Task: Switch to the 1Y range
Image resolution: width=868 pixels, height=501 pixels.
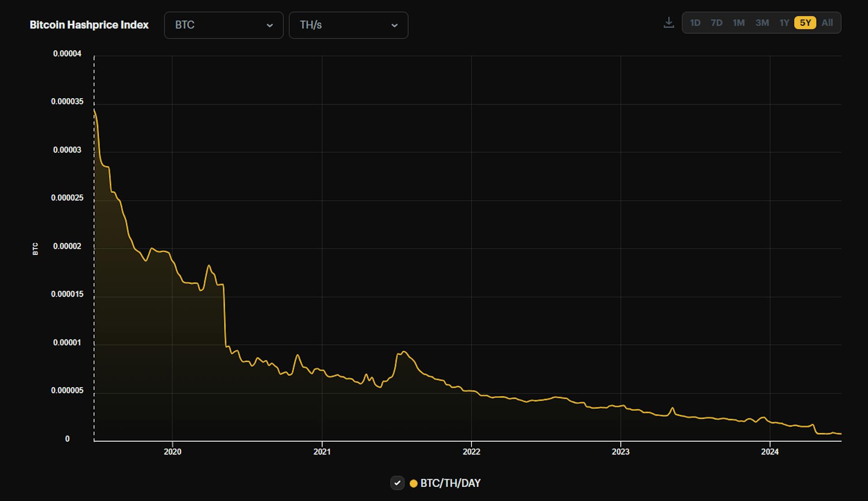Action: pyautogui.click(x=784, y=23)
